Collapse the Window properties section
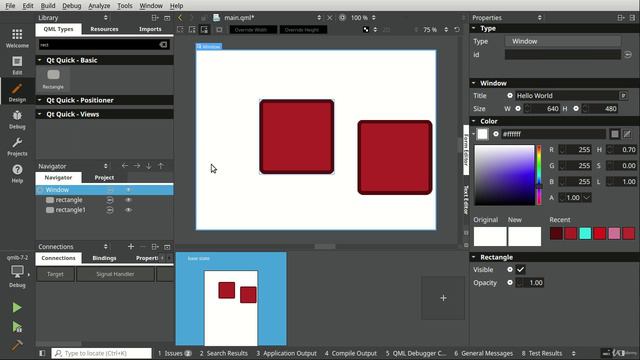640x360 pixels. pos(474,83)
